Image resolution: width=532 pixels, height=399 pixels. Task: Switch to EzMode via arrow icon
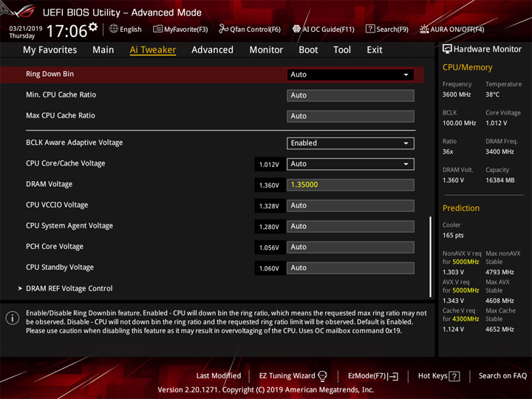393,376
